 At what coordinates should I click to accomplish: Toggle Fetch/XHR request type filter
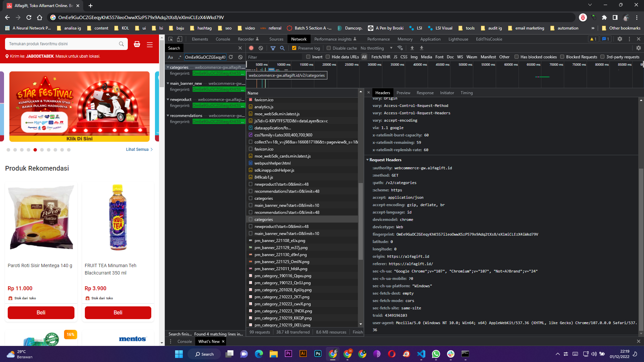coord(381,57)
